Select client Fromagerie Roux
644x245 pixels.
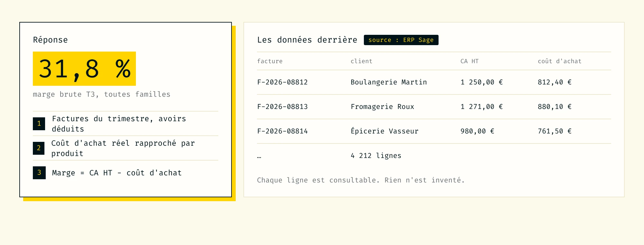[382, 107]
